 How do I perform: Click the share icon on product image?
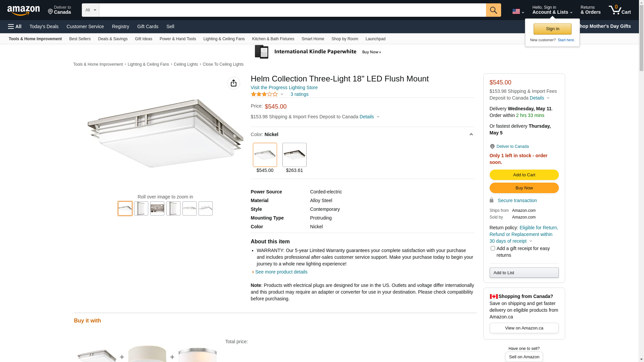[233, 83]
